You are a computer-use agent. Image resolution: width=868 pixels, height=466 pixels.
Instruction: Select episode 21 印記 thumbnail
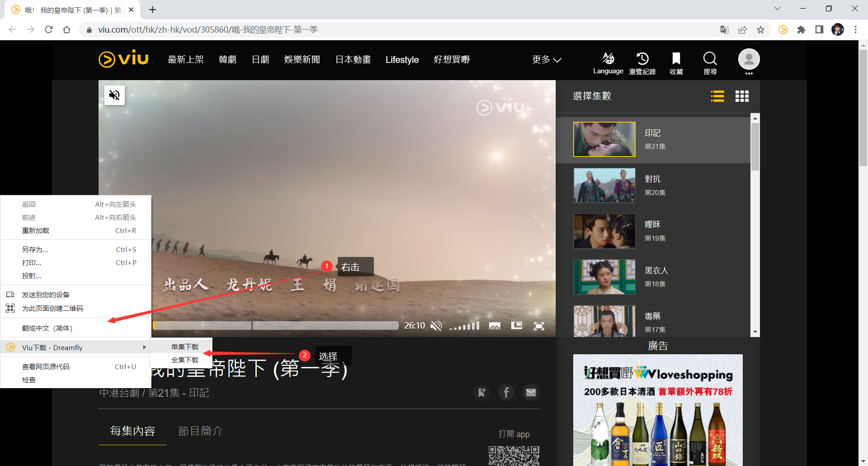604,139
